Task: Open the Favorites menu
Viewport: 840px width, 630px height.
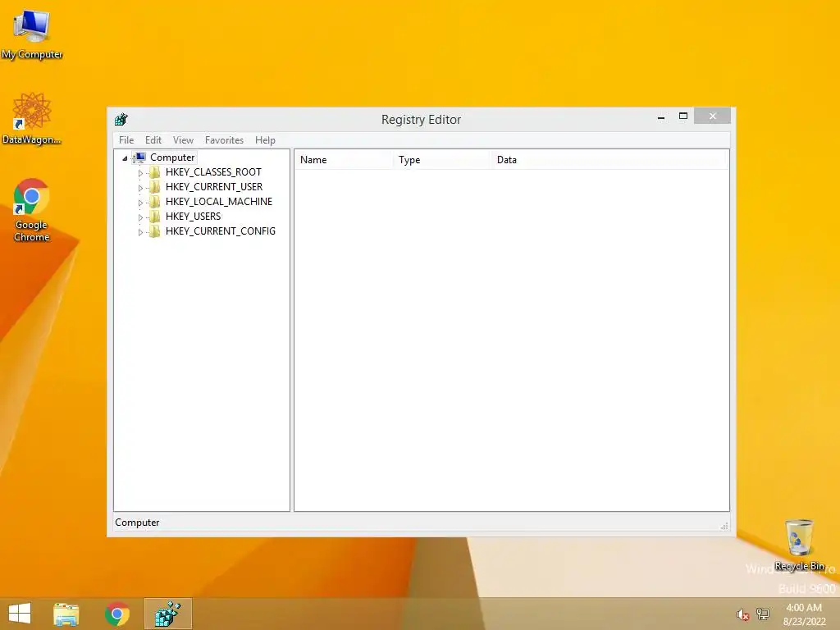Action: (x=224, y=139)
